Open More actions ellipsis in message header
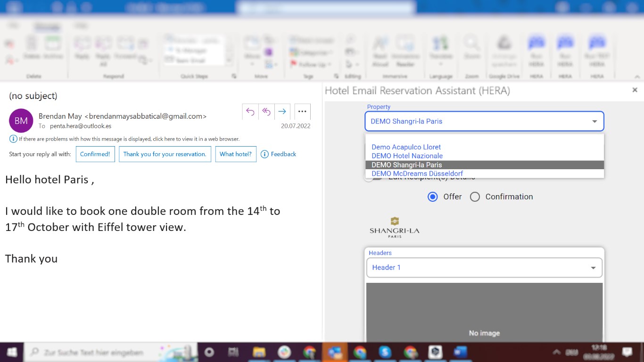Image resolution: width=644 pixels, height=362 pixels. (x=302, y=112)
